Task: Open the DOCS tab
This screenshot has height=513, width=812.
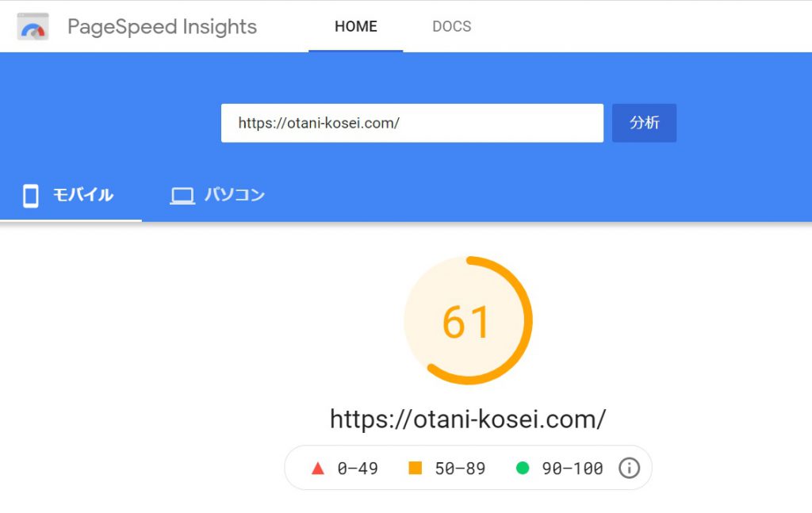Action: (452, 27)
